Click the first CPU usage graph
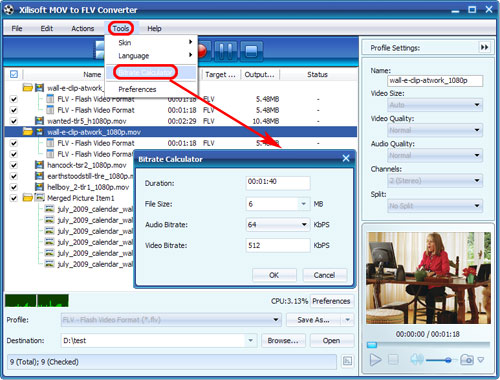 coord(20,301)
